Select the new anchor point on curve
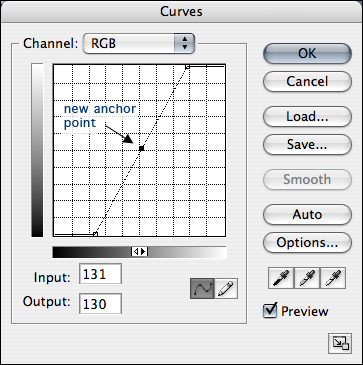Viewport: 363px width, 365px height. click(141, 148)
